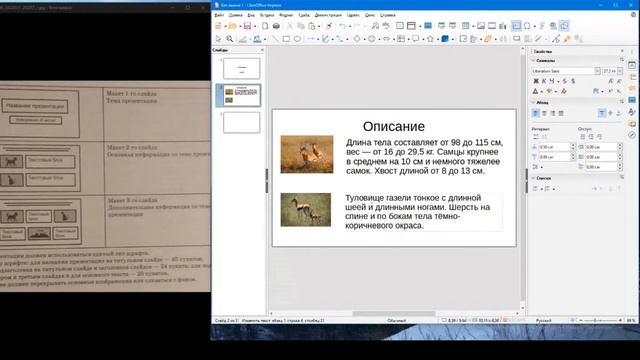Open the Вид menu
Image resolution: width=640 pixels, height=360 pixels.
pyautogui.click(x=251, y=15)
